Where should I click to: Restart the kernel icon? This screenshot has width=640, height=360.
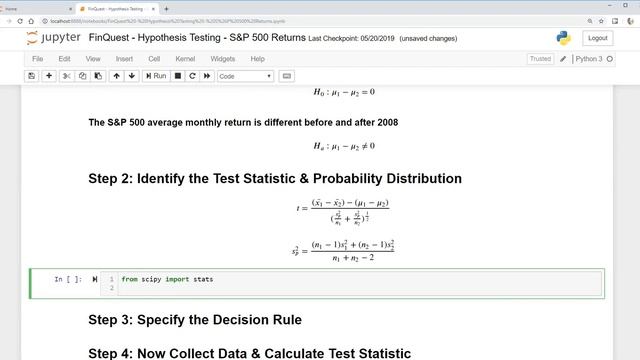[192, 76]
